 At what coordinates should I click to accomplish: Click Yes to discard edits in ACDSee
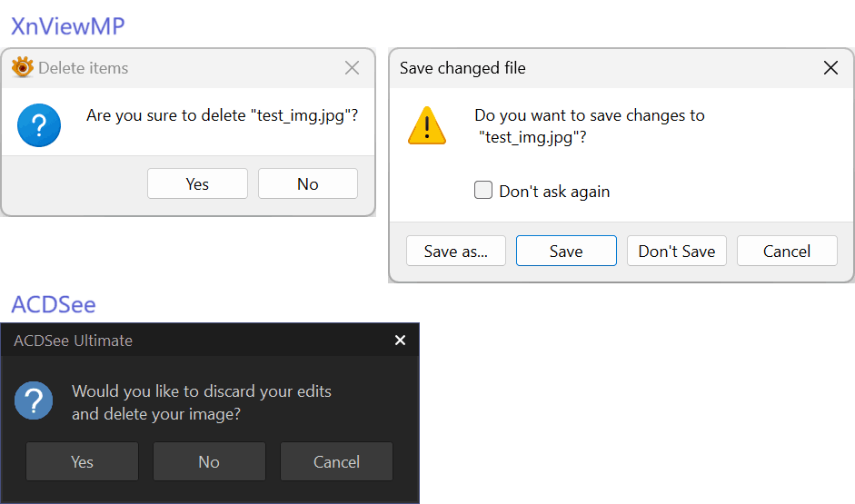tap(82, 461)
